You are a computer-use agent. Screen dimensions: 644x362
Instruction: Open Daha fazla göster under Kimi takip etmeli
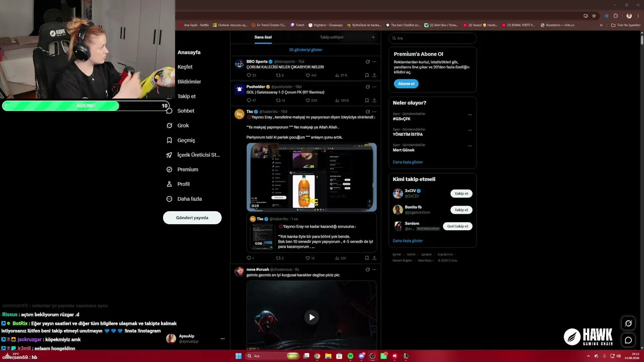click(408, 241)
